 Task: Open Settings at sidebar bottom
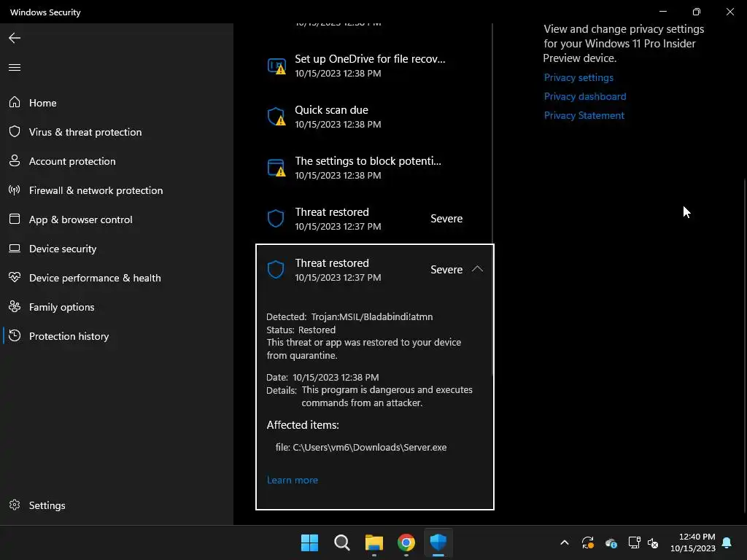(117, 505)
